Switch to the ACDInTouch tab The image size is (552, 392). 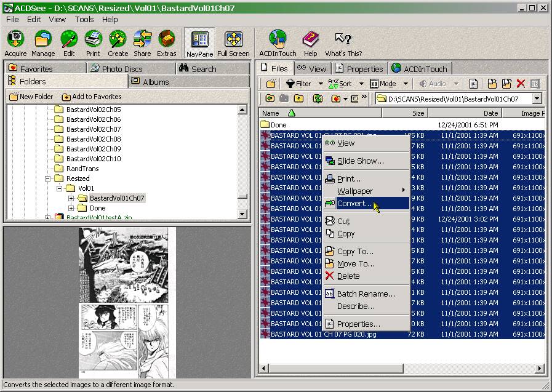click(x=420, y=69)
